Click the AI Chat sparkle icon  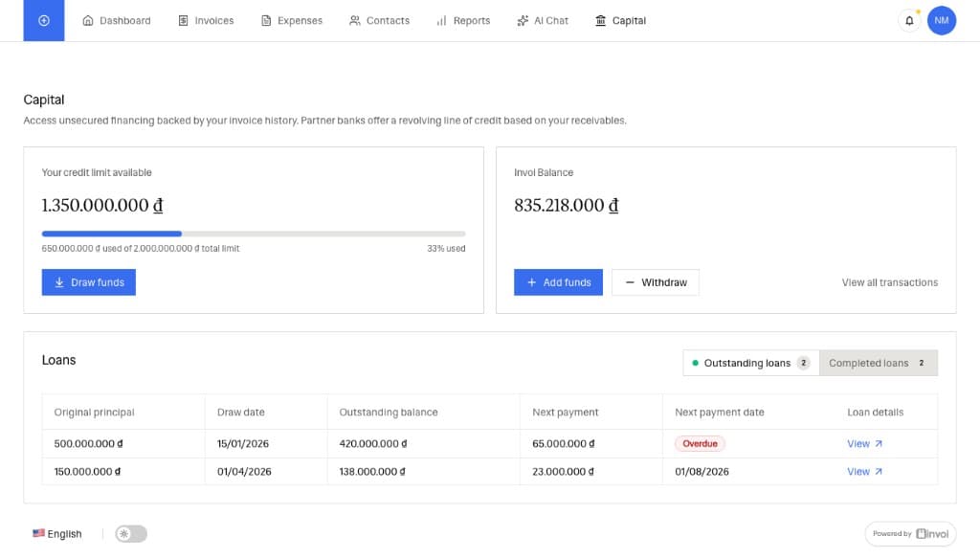point(523,21)
